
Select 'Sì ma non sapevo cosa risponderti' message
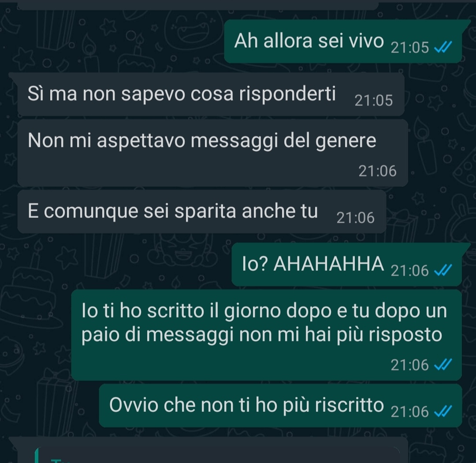[211, 94]
